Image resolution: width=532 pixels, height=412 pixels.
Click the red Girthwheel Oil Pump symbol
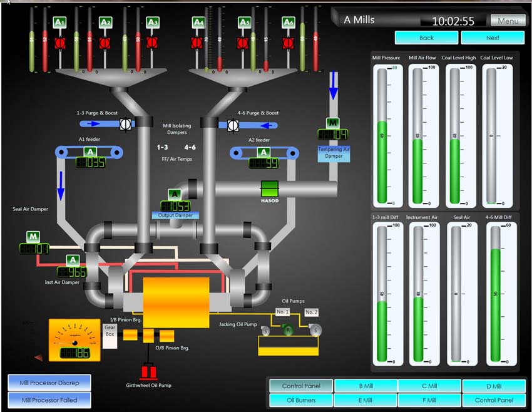(148, 371)
